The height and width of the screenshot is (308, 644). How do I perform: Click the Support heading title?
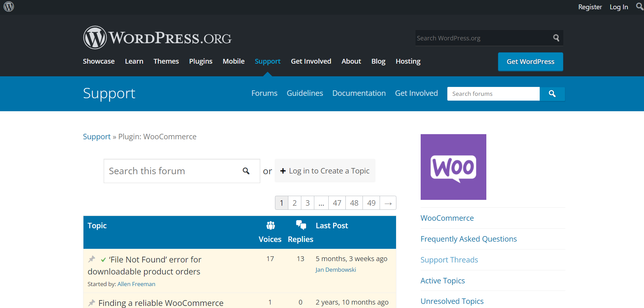tap(109, 93)
